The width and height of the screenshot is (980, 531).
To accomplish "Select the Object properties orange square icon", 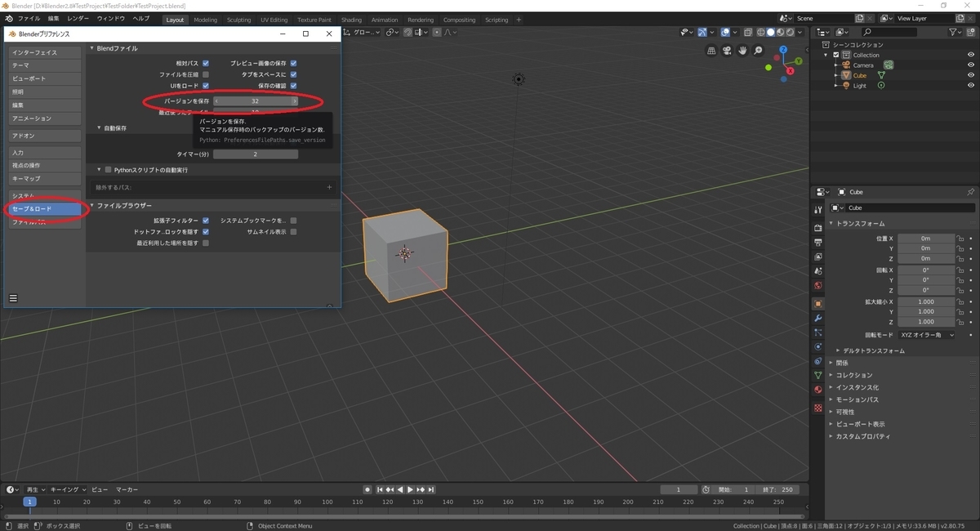I will [817, 301].
